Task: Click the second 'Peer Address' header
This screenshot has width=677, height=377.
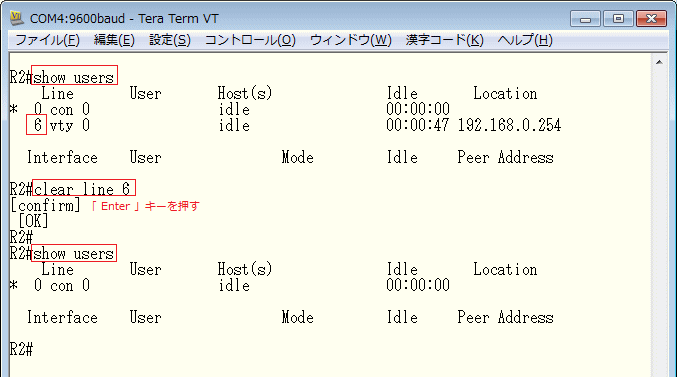Action: (505, 317)
